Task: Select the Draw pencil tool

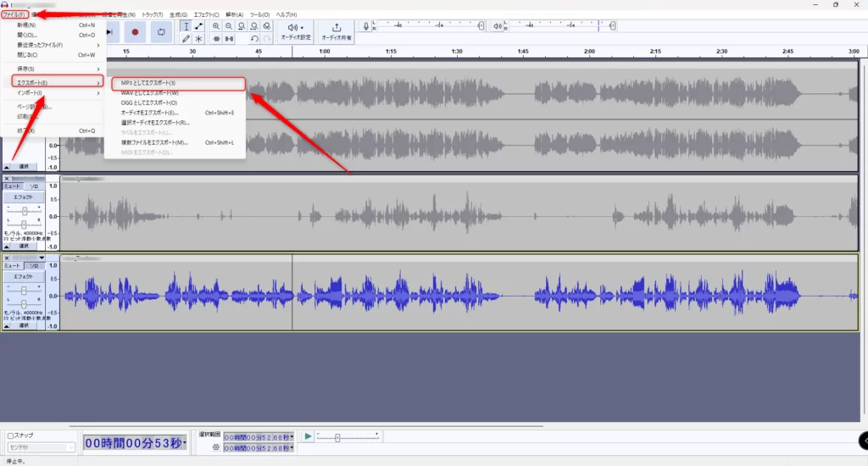Action: [x=186, y=39]
